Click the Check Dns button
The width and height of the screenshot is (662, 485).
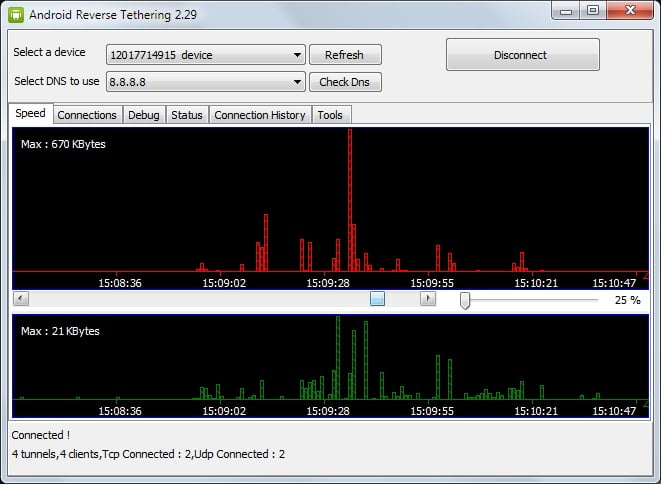point(345,82)
